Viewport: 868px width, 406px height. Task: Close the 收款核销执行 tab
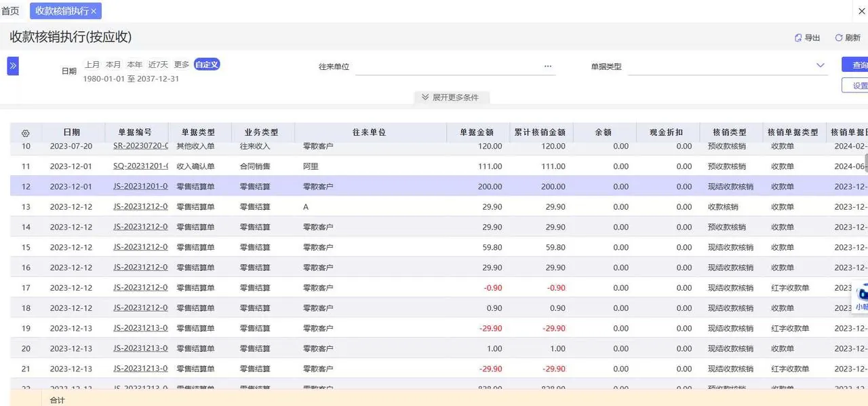(x=94, y=11)
